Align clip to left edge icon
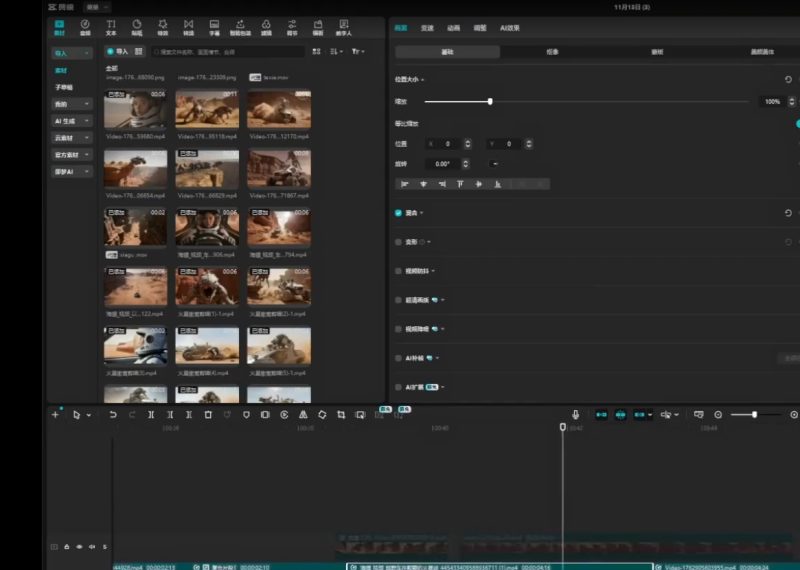 tap(405, 184)
